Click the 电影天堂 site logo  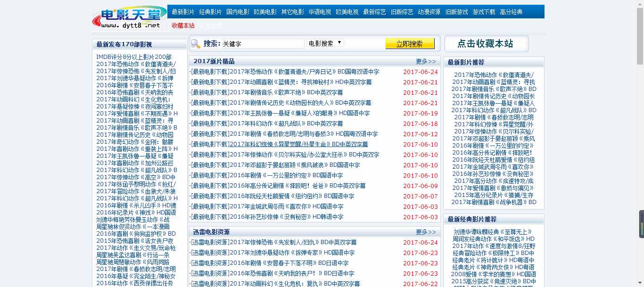click(x=129, y=17)
